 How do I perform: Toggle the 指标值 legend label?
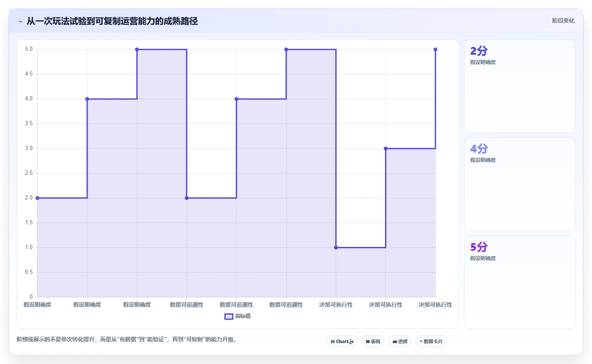click(x=243, y=317)
